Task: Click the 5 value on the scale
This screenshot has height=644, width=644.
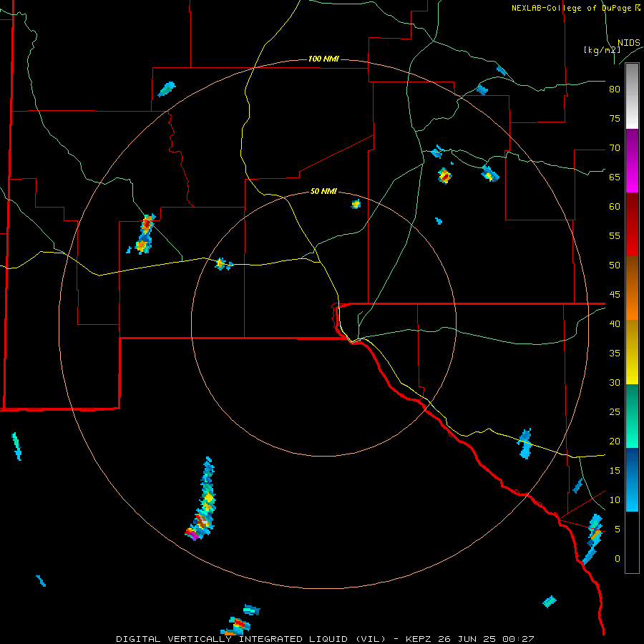Action: [x=618, y=529]
